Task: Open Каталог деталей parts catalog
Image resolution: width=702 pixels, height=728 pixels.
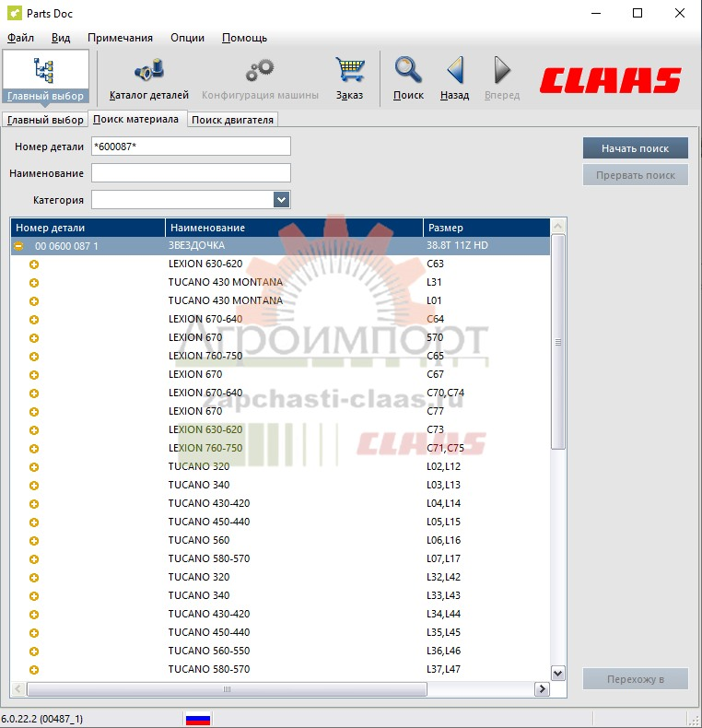Action: (149, 79)
